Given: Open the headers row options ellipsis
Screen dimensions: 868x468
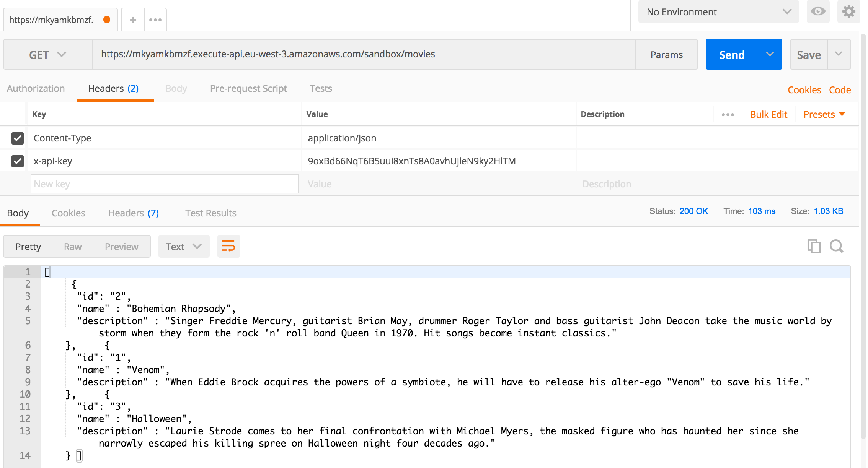Looking at the screenshot, I should tap(728, 114).
